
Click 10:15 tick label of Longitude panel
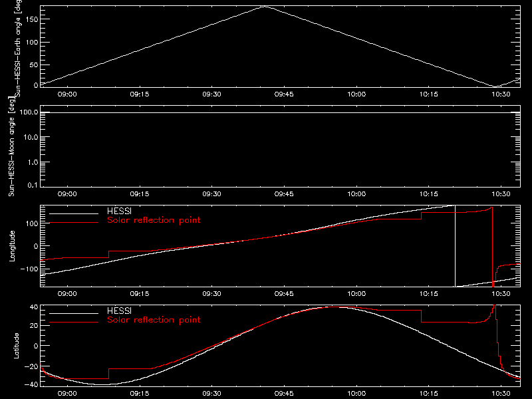(x=429, y=294)
